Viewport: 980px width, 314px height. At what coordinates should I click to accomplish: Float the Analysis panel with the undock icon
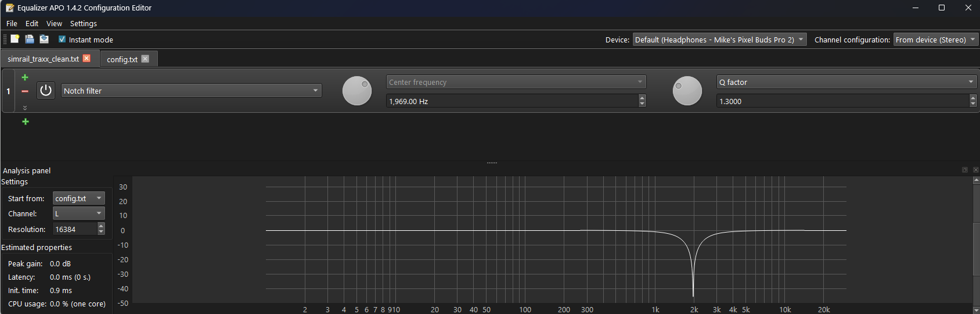[x=965, y=170]
